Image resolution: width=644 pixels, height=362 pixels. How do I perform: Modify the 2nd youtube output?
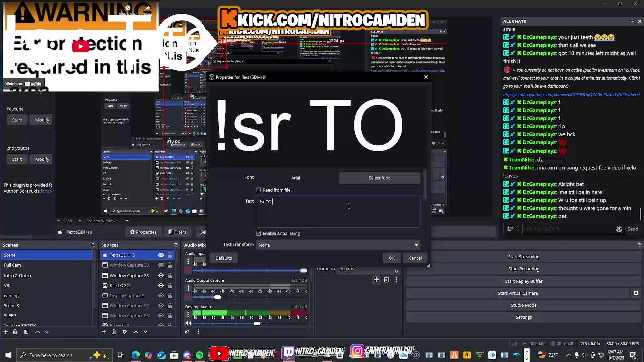(x=42, y=159)
